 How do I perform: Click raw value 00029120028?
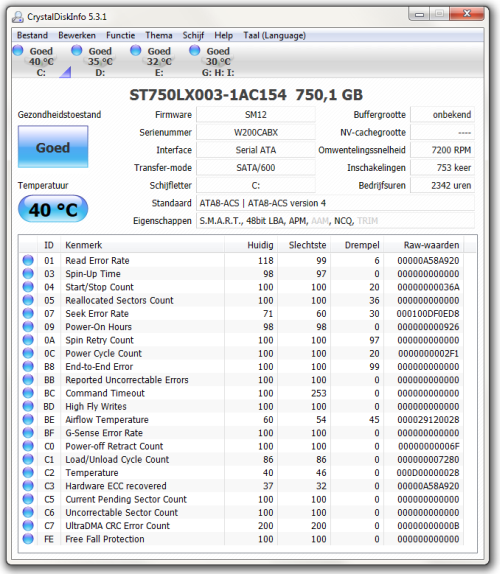point(428,420)
